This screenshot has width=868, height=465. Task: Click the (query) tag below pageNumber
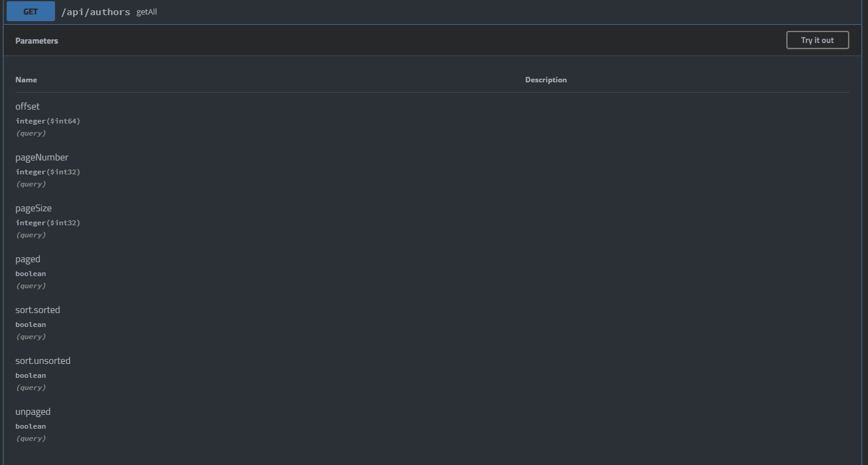point(31,183)
